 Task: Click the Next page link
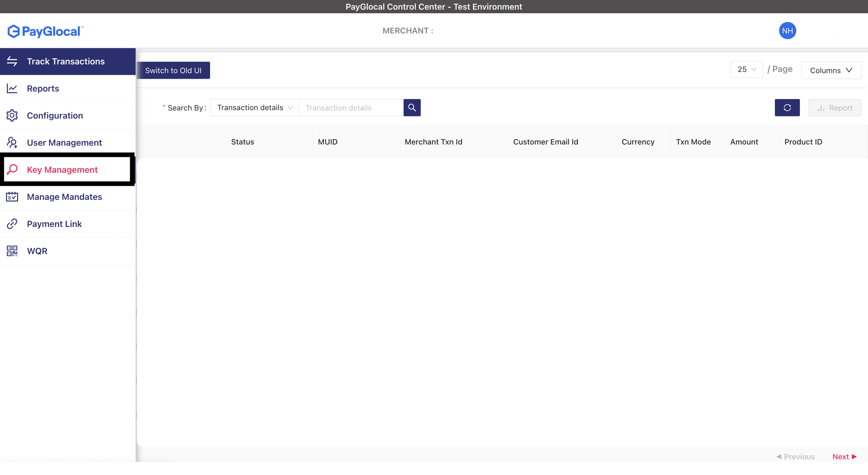point(844,456)
